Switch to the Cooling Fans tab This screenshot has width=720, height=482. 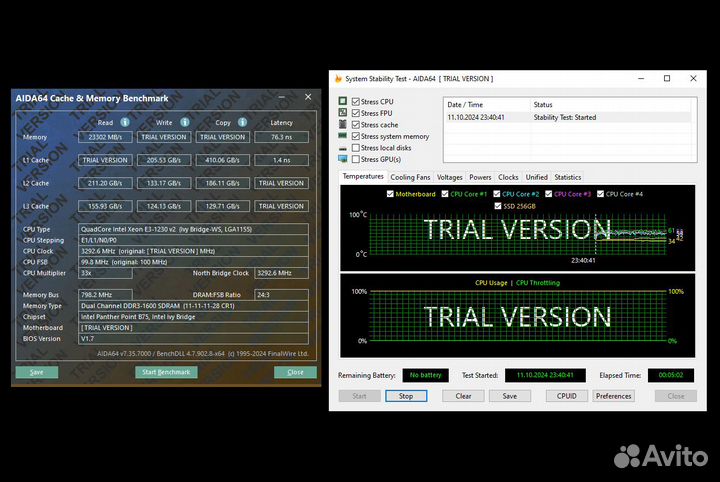410,177
